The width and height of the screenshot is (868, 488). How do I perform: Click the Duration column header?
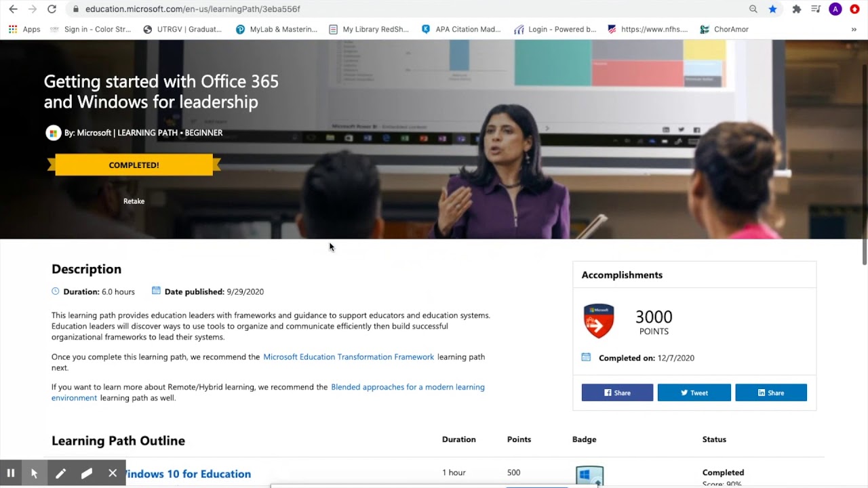click(x=459, y=439)
